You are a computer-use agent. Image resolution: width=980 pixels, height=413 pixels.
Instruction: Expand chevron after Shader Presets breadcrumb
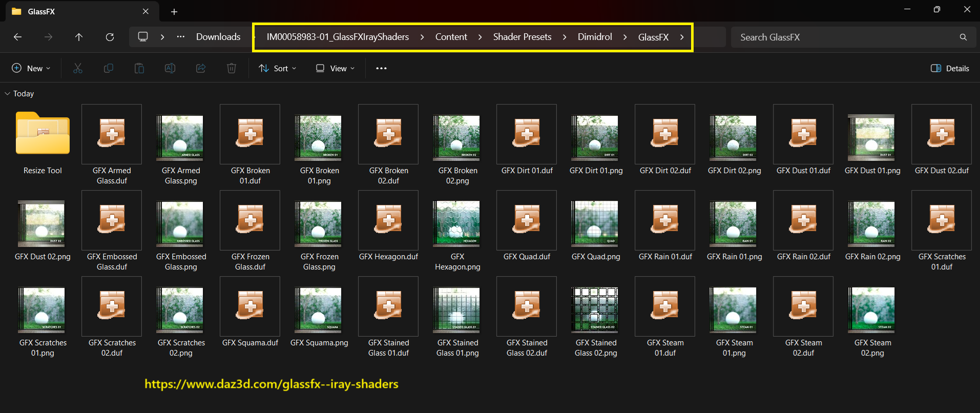point(565,37)
